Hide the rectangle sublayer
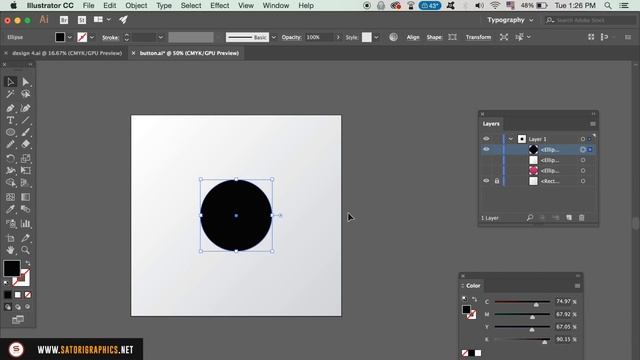Image resolution: width=640 pixels, height=360 pixels. [x=486, y=181]
